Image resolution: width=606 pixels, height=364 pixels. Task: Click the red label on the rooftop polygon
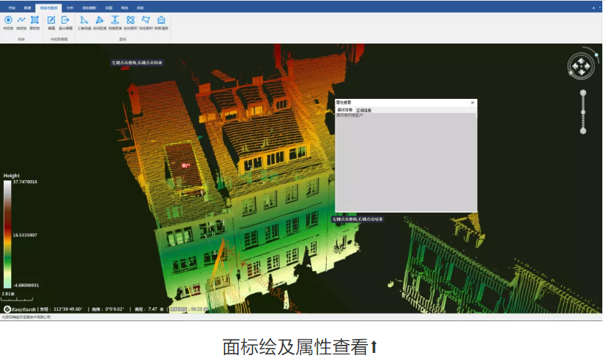pos(185,166)
